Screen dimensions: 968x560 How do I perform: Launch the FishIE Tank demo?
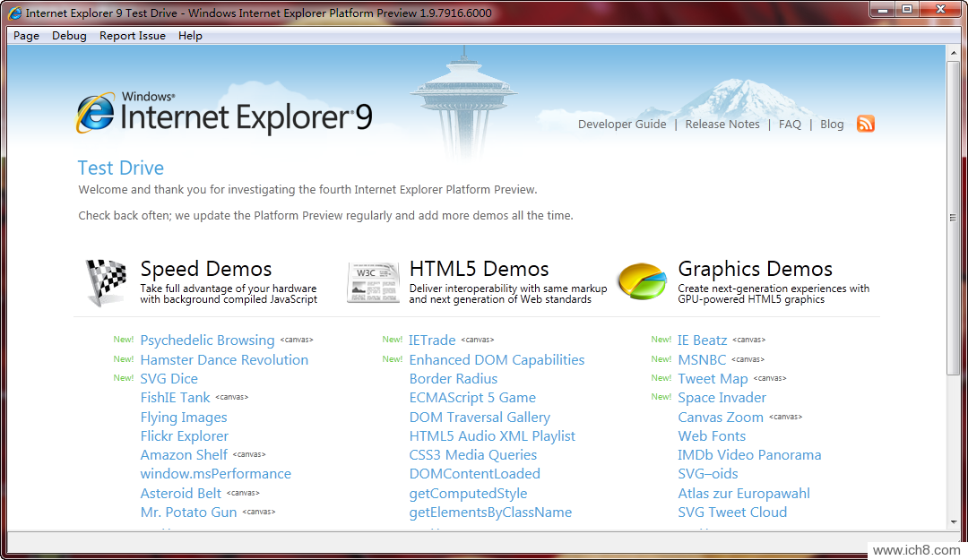click(x=176, y=398)
